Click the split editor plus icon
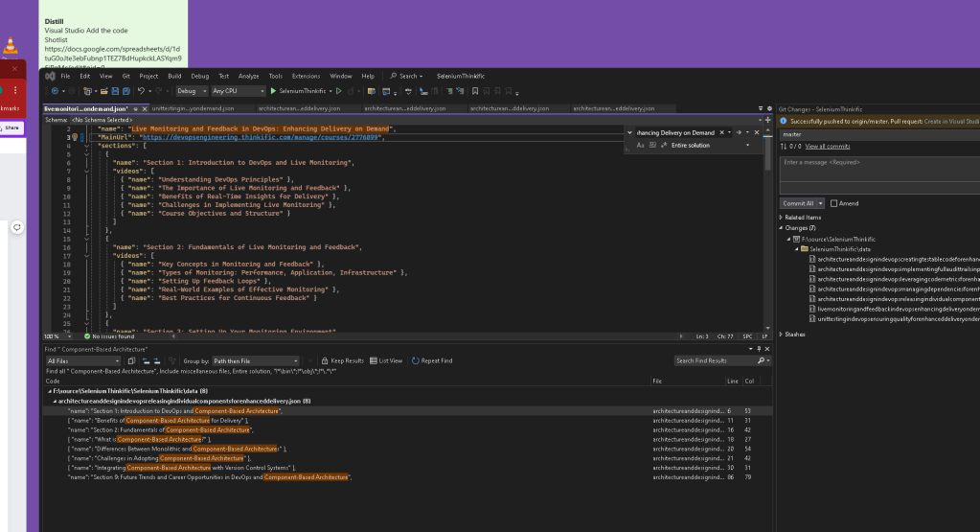 click(x=768, y=120)
